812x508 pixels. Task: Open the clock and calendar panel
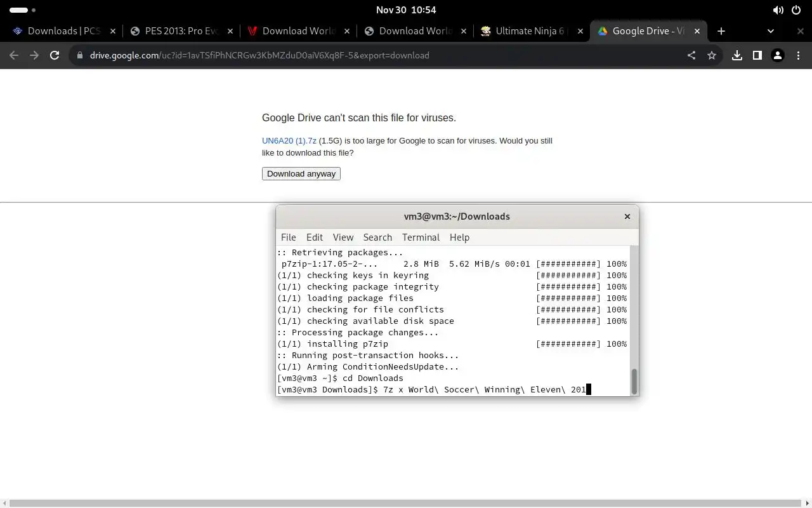point(406,10)
